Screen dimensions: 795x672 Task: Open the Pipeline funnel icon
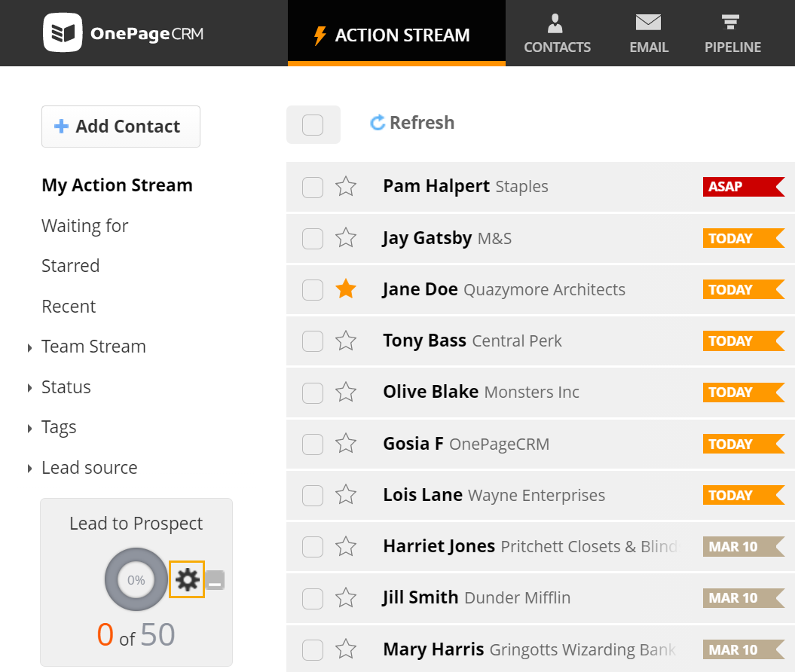click(x=730, y=22)
